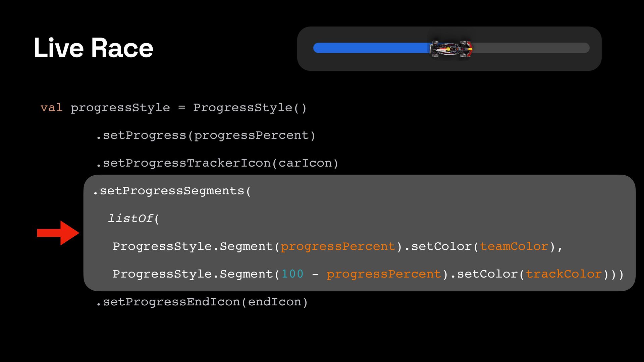Click the blue filled progress segment

(x=371, y=48)
